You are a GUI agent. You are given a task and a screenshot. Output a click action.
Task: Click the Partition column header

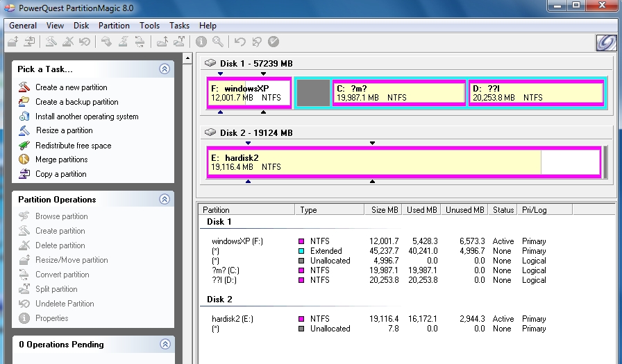coord(246,210)
